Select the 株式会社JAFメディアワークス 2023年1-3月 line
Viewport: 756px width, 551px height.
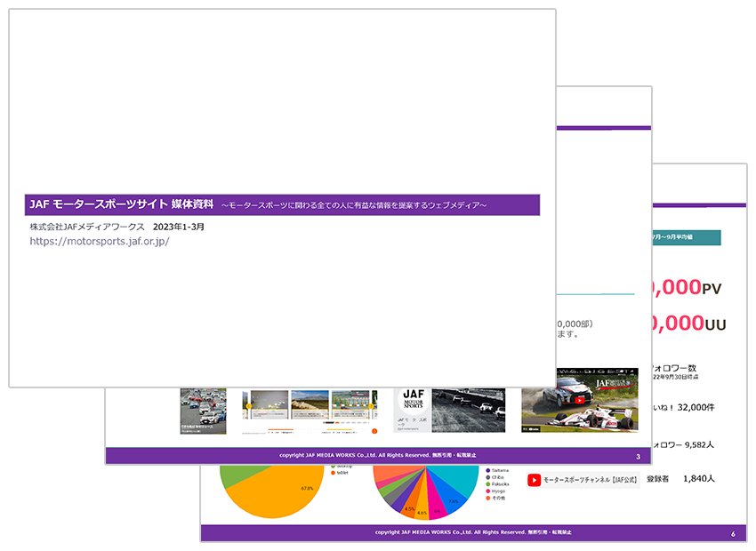[117, 227]
